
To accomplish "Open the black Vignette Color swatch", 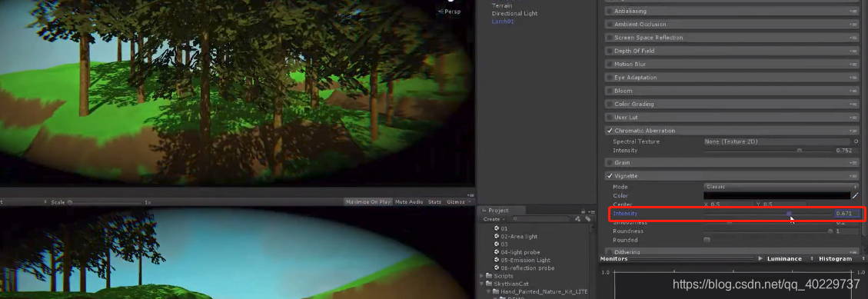I will (x=777, y=195).
